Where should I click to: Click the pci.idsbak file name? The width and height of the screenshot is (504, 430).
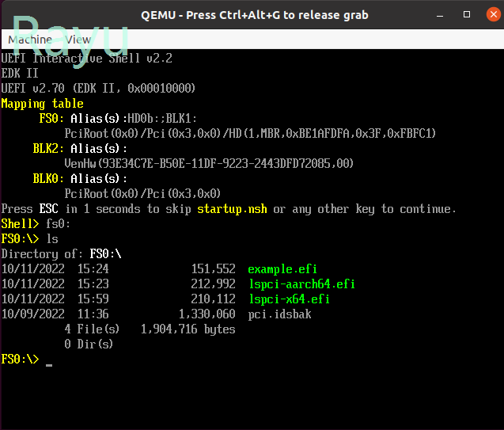[279, 314]
